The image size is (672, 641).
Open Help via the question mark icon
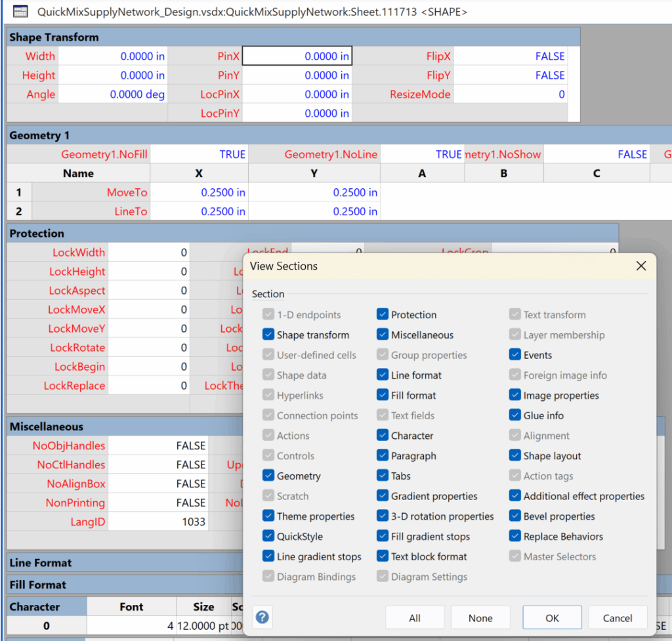262,617
